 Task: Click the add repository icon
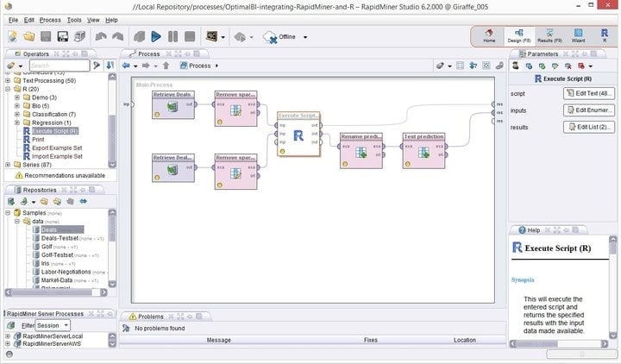pos(11,202)
